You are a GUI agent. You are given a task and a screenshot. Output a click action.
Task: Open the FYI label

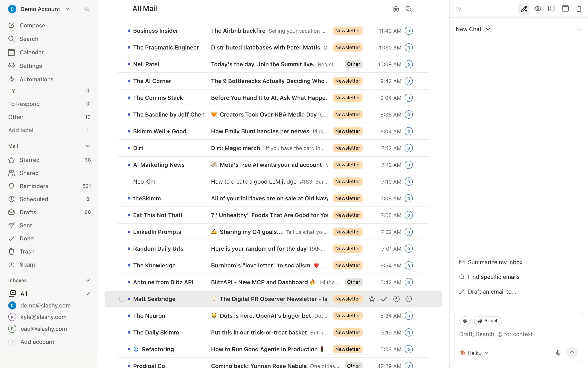point(49,91)
